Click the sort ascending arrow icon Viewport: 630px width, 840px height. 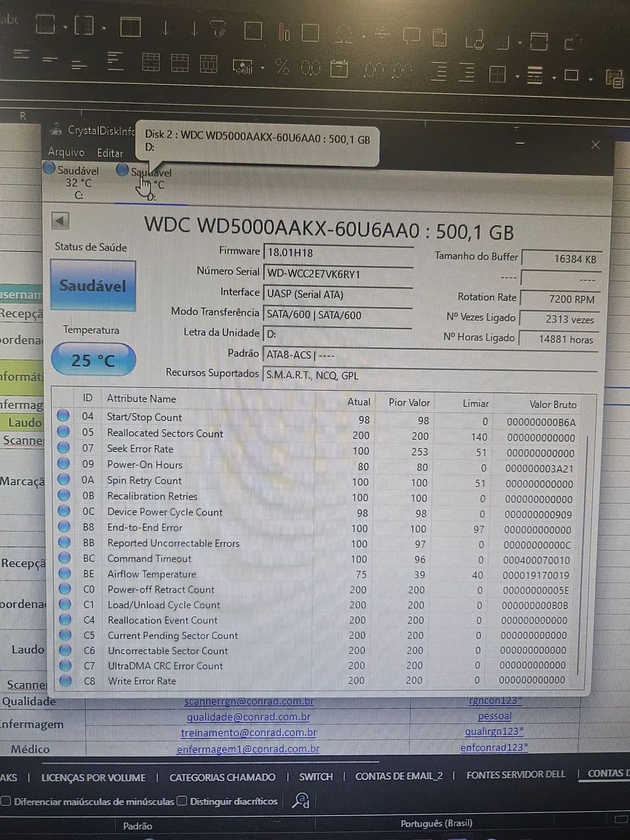(x=165, y=29)
